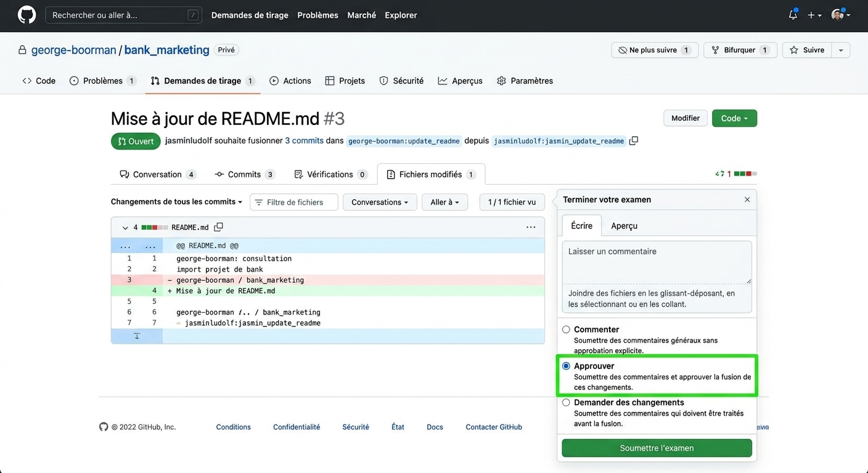This screenshot has height=473, width=868.
Task: Select the Approuver radio option
Action: [566, 366]
